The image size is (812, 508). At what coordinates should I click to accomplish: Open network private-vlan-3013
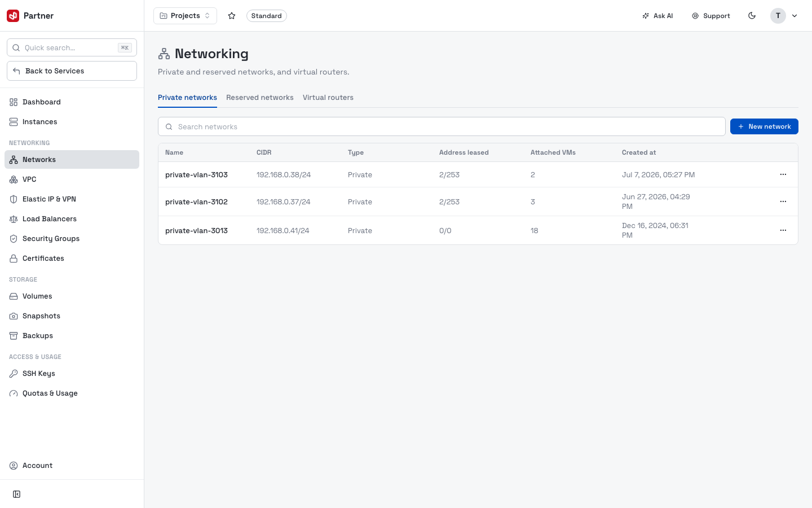pos(196,230)
